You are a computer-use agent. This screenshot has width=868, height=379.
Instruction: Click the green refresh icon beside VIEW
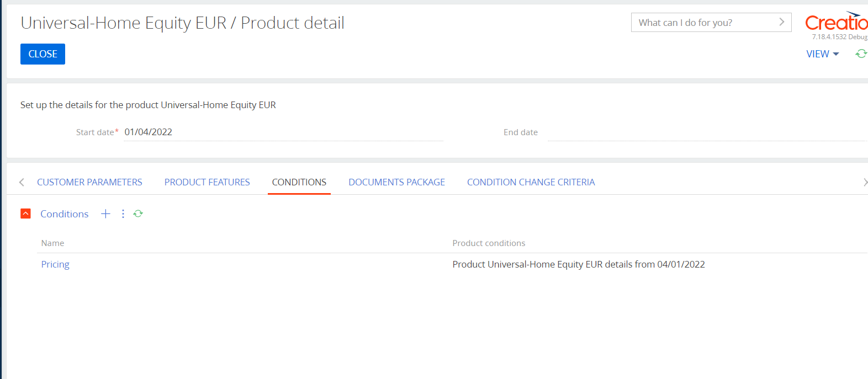(861, 54)
